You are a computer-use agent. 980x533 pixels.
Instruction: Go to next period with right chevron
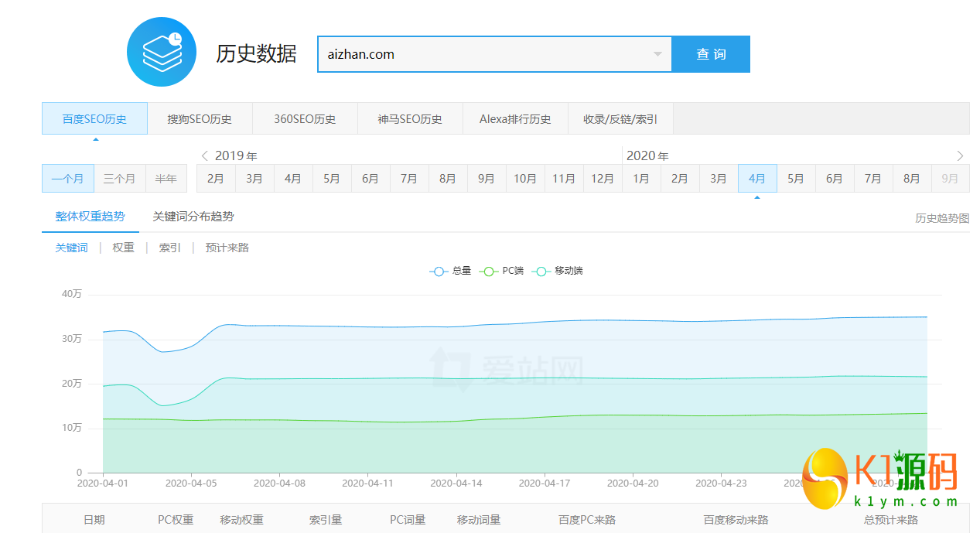point(960,155)
